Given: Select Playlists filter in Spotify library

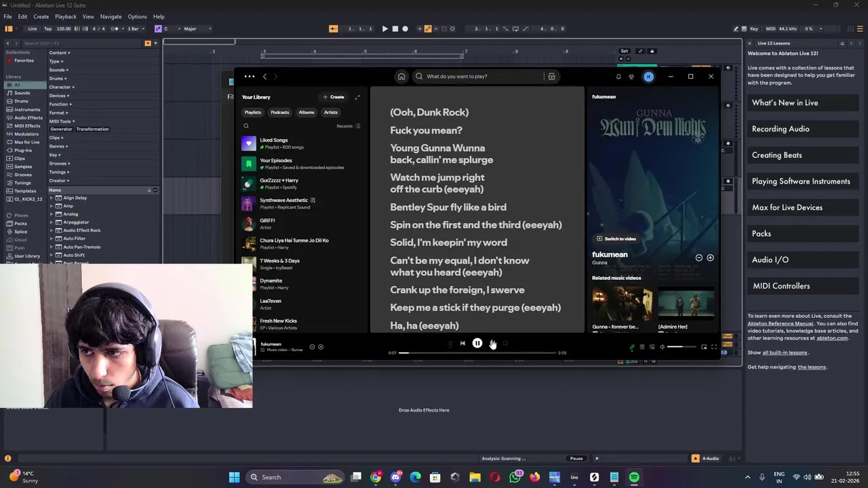Looking at the screenshot, I should [253, 113].
